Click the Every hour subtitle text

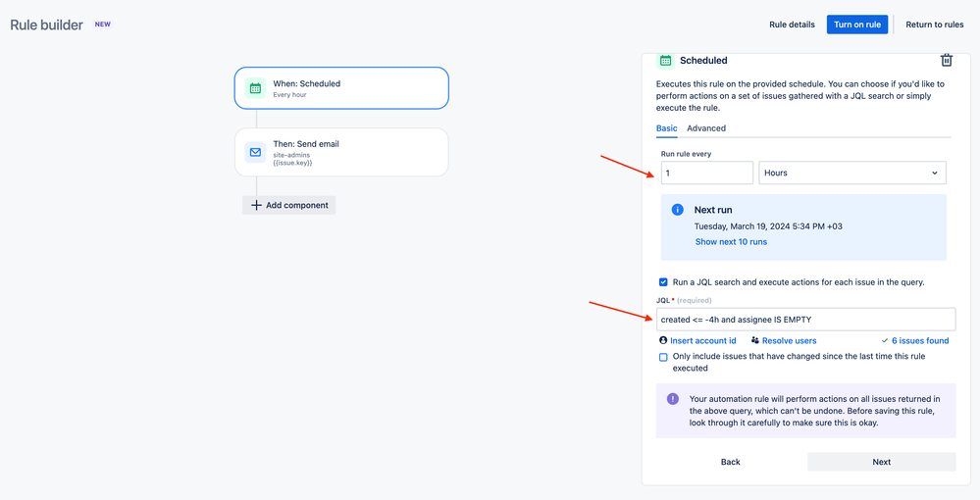(289, 95)
